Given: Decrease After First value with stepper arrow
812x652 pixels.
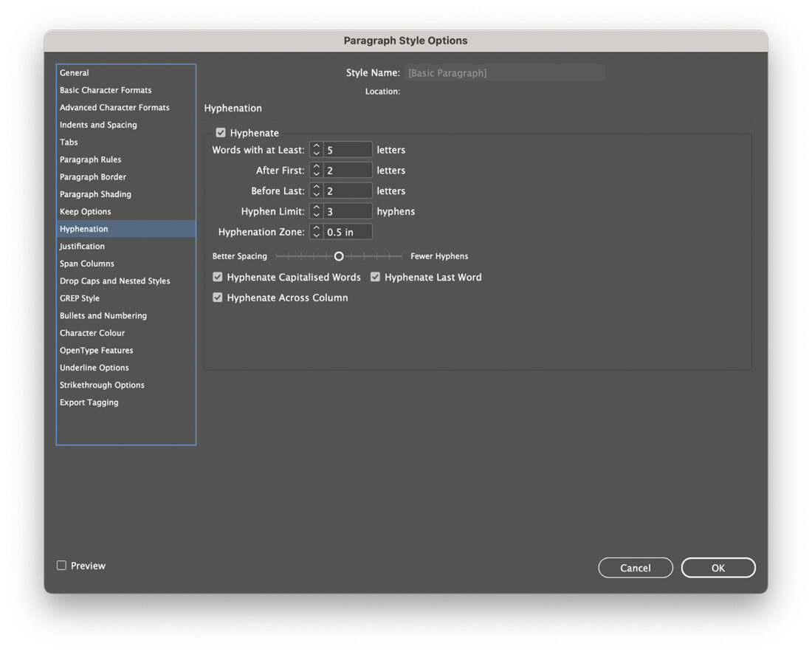Looking at the screenshot, I should pos(316,173).
